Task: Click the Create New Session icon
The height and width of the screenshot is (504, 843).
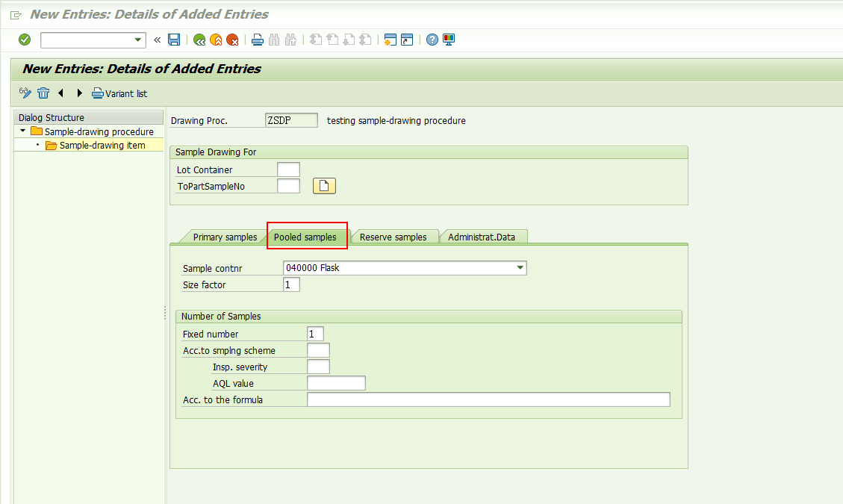Action: tap(391, 40)
